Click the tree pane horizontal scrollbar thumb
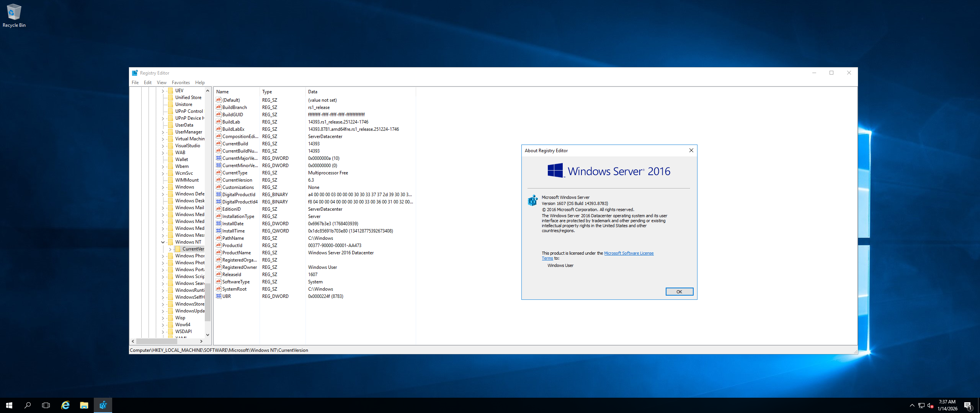The height and width of the screenshot is (413, 980). tap(156, 341)
